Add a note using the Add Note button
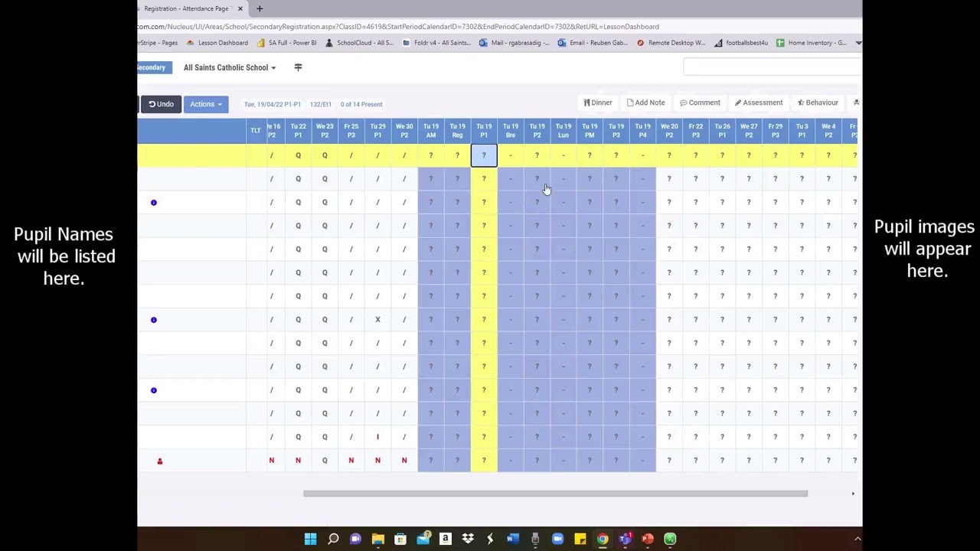Image resolution: width=980 pixels, height=551 pixels. coord(645,103)
